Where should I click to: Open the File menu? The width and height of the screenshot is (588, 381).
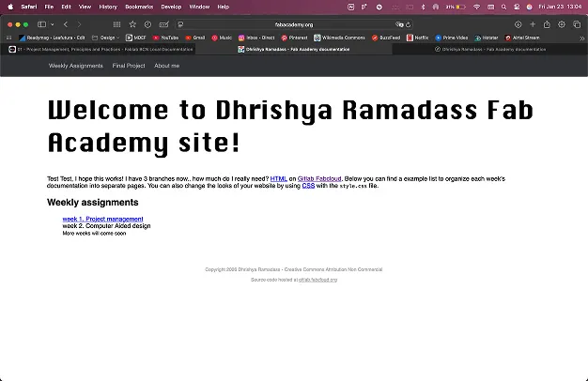pos(49,7)
